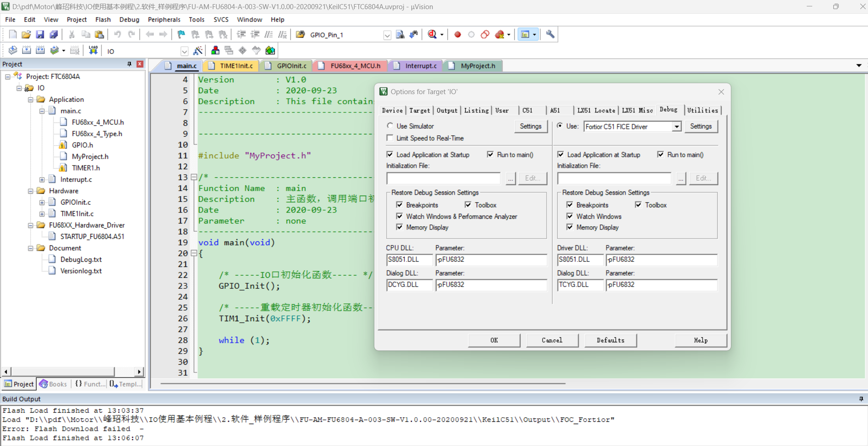
Task: Click Settings next to Fortior driver
Action: coord(701,127)
